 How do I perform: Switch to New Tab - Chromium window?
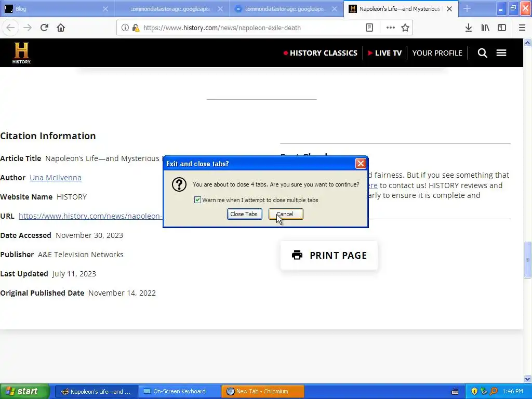pyautogui.click(x=262, y=392)
